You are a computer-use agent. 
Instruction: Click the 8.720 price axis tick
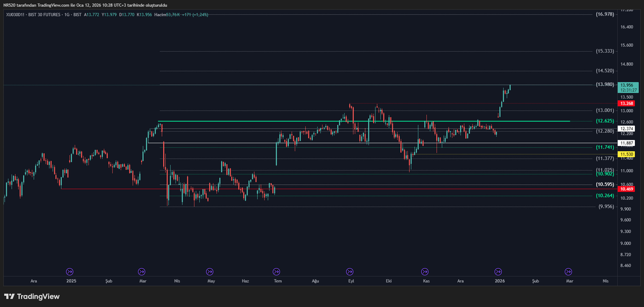(x=626, y=254)
